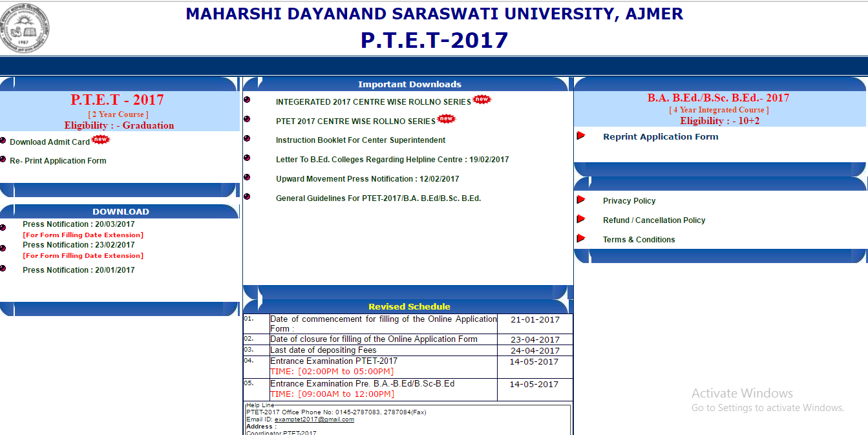Viewport: 868px width, 435px height.
Task: Click Eligibility : - 10+2 text
Action: pyautogui.click(x=720, y=121)
